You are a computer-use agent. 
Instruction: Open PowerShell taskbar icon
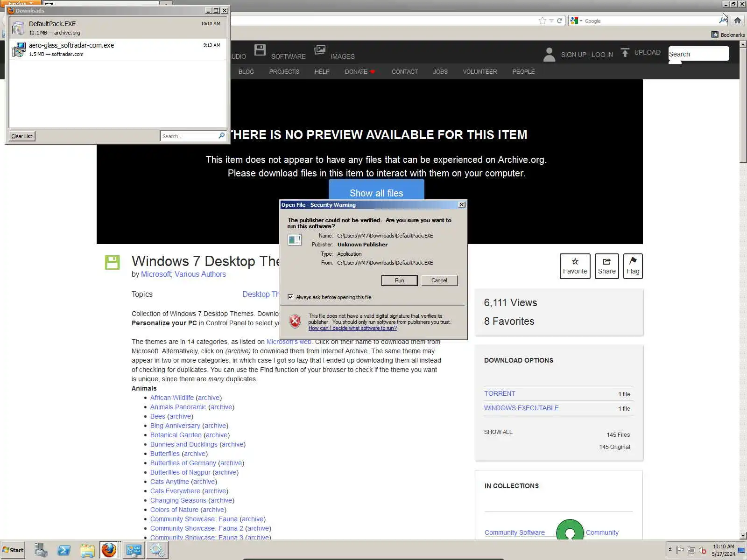(x=64, y=550)
